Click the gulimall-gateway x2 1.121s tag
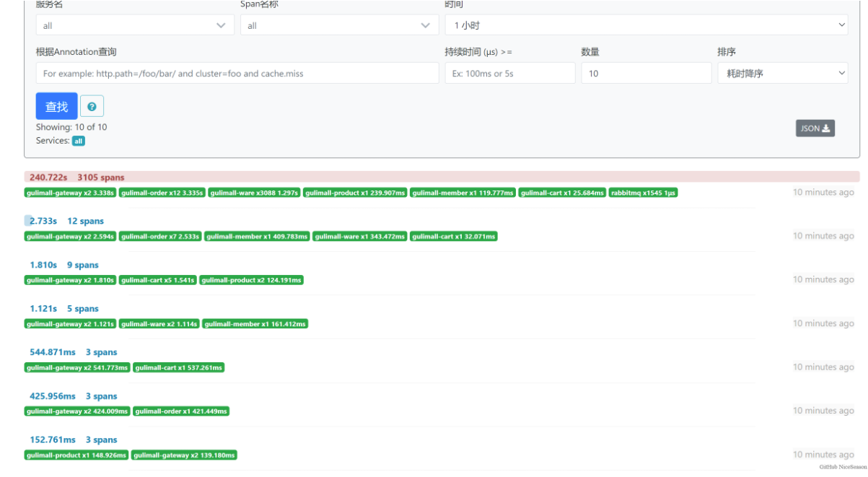The height and width of the screenshot is (477, 868). 70,324
